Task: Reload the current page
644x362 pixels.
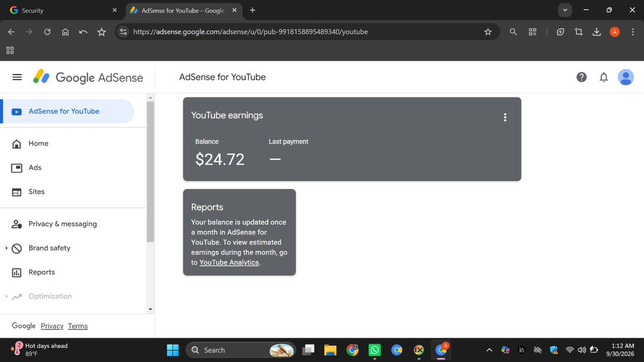Action: 47,32
